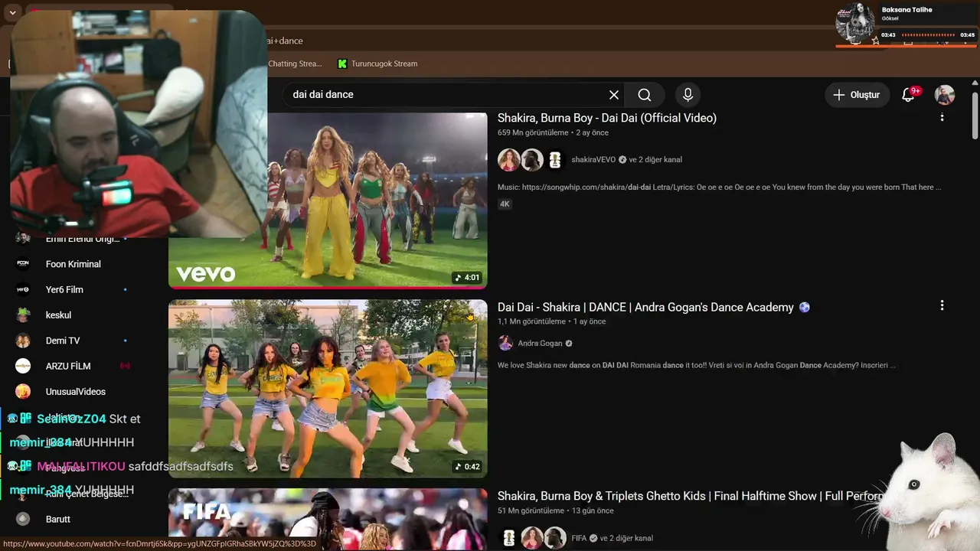Open the notifications bell
980x551 pixels.
pyautogui.click(x=909, y=95)
